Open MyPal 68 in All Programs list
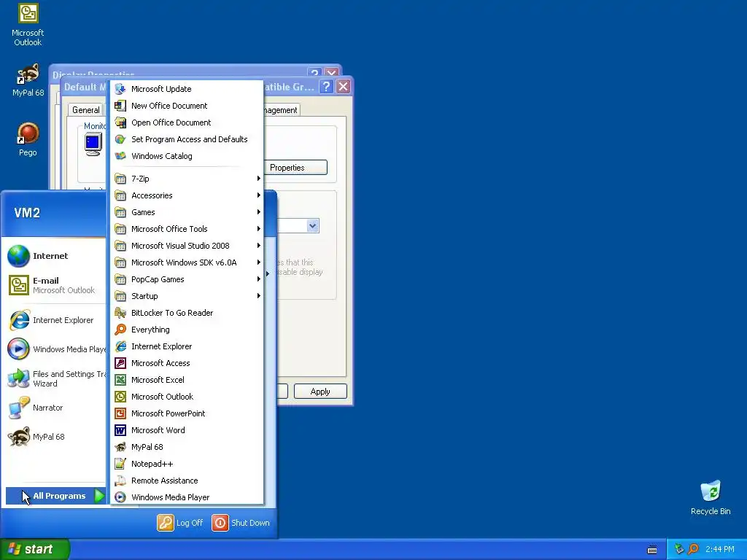The height and width of the screenshot is (560, 747). tap(187, 447)
